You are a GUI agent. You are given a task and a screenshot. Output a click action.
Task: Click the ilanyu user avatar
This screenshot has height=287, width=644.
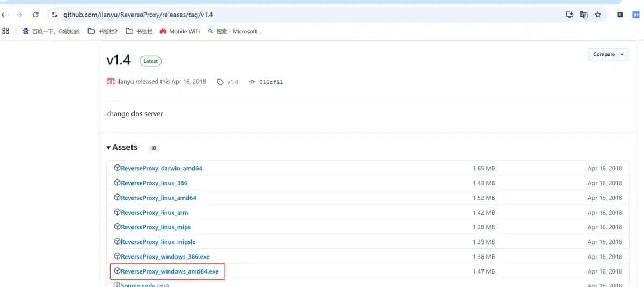click(x=111, y=82)
